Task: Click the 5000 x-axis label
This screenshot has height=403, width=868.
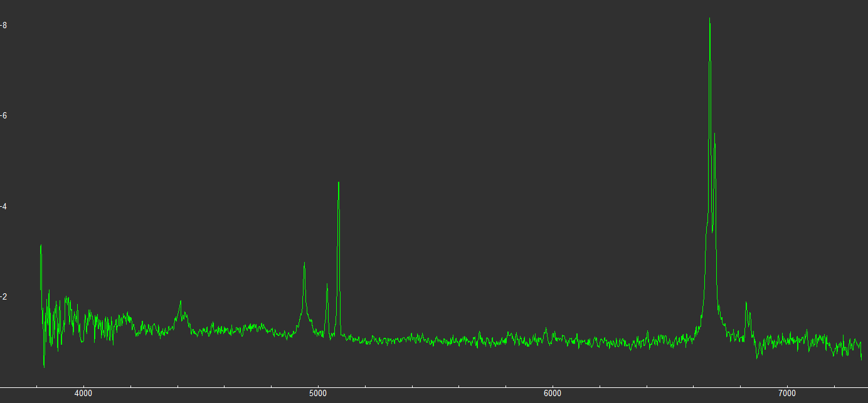Action: pyautogui.click(x=318, y=394)
